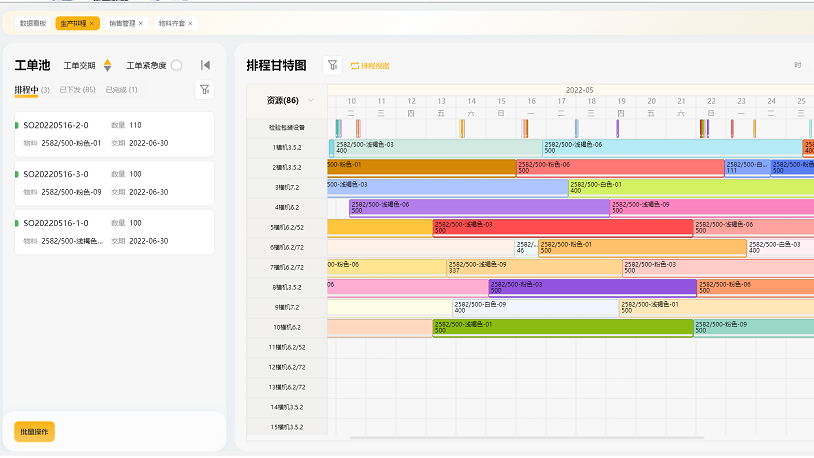The image size is (814, 458).
Task: Show the 排程中 (3) work orders
Action: click(32, 90)
